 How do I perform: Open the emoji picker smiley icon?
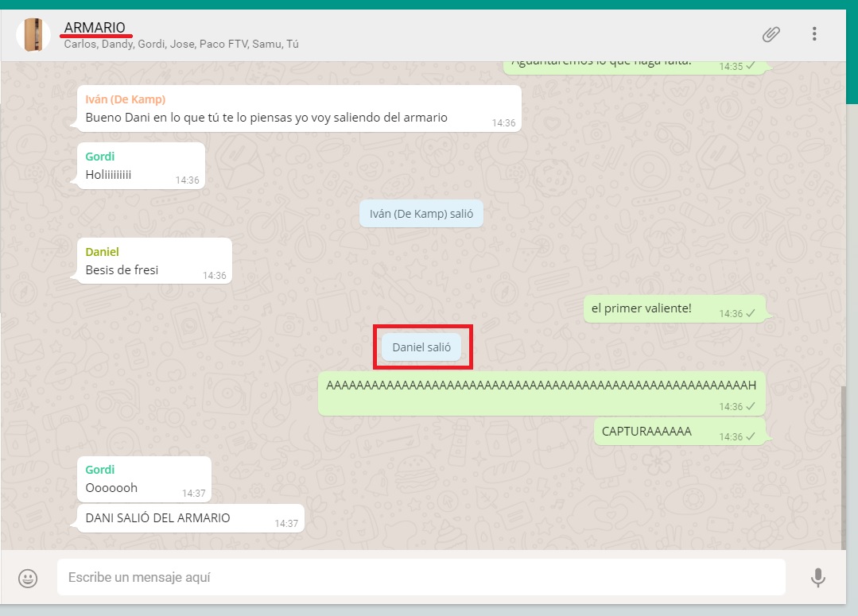coord(29,578)
